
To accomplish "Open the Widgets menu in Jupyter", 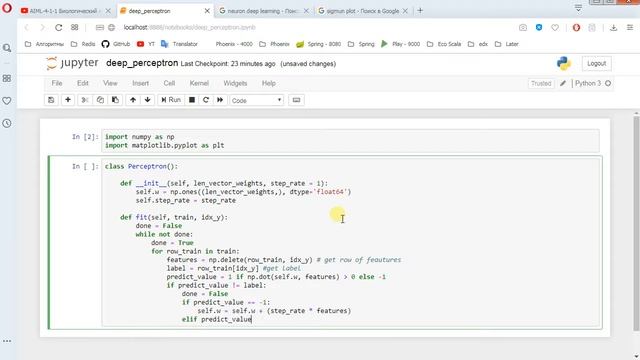I will (x=235, y=83).
